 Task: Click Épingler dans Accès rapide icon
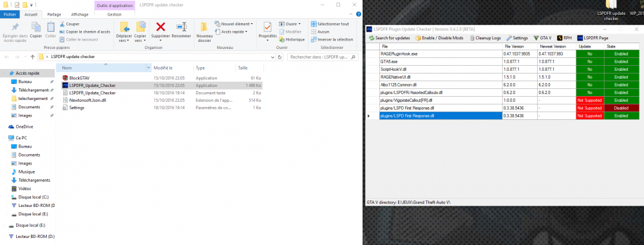(15, 28)
